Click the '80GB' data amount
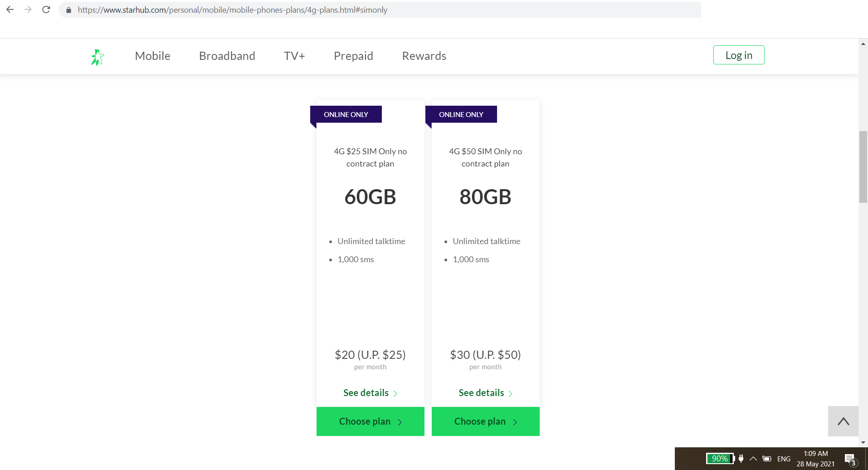This screenshot has height=470, width=868. [x=485, y=197]
